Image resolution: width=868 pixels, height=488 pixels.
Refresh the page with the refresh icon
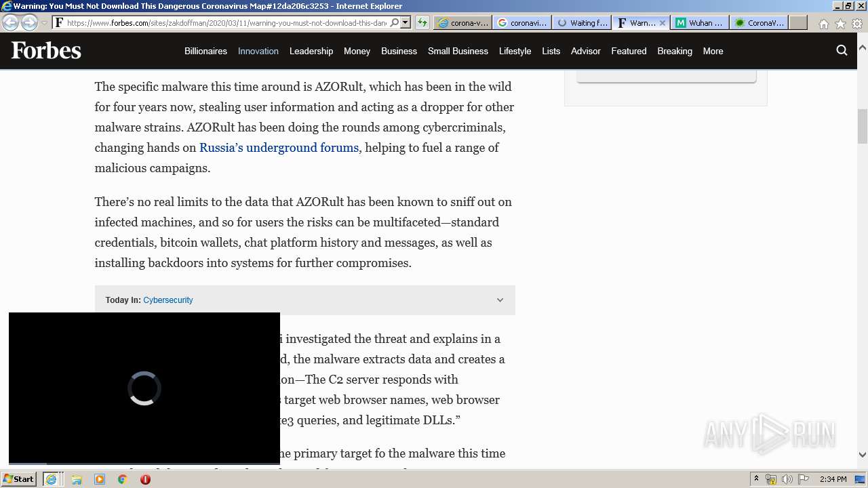(x=422, y=22)
